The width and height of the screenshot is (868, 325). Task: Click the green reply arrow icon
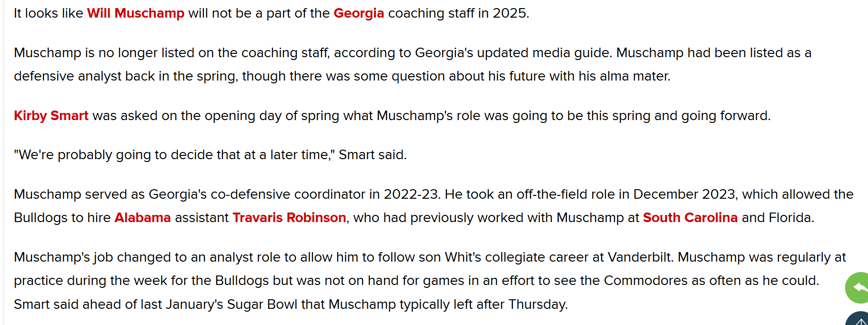[858, 288]
